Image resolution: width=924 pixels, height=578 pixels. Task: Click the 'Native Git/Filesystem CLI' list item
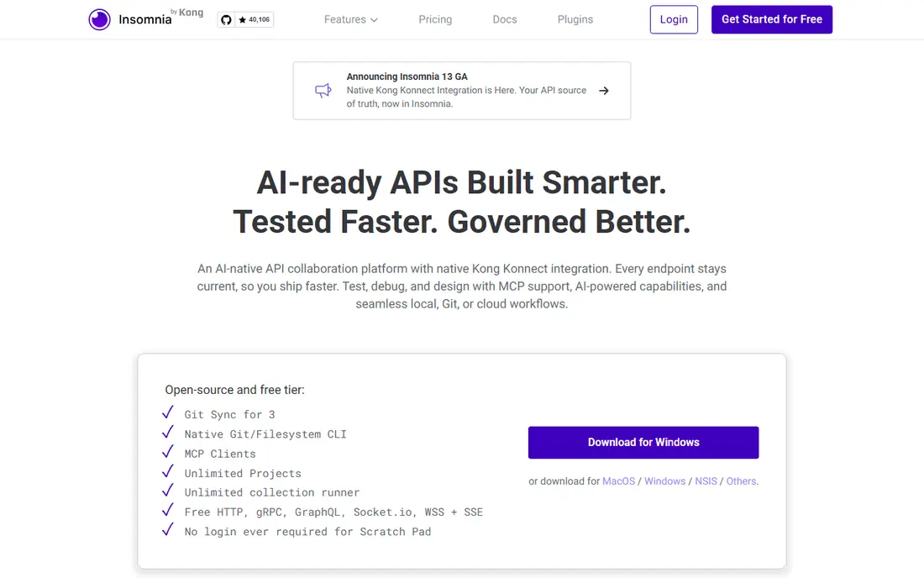pos(265,434)
